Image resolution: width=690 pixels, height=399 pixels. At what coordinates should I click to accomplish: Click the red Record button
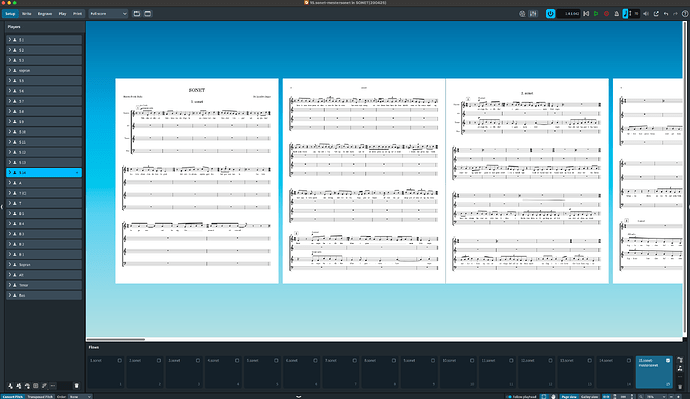(606, 14)
